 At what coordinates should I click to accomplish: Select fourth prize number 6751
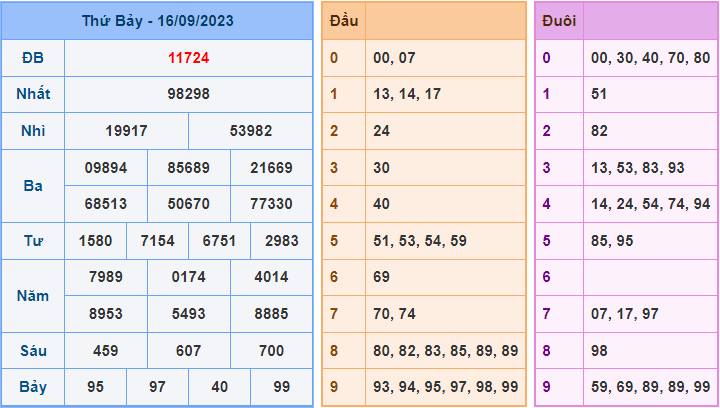coord(219,240)
